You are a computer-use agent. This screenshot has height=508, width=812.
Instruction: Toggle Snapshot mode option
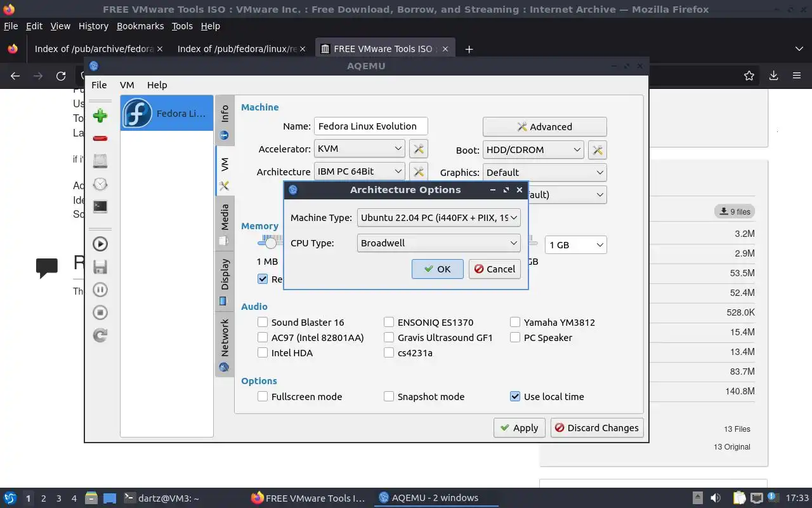pos(389,396)
